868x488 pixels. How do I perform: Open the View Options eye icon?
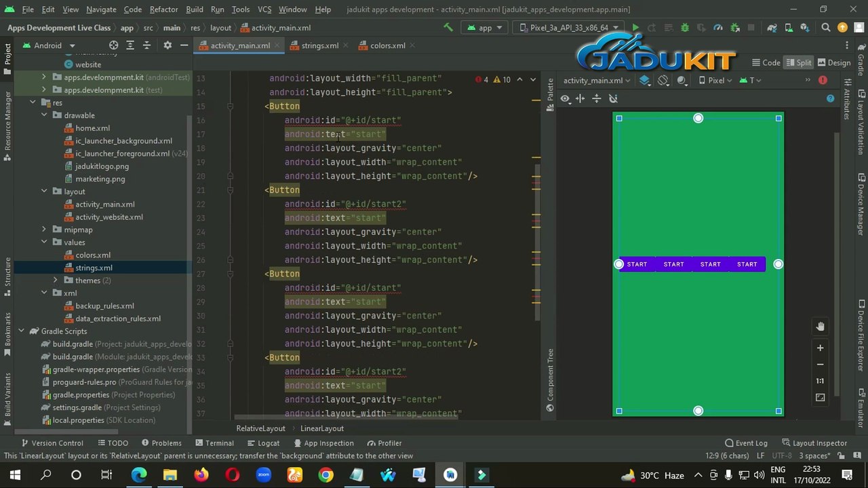pyautogui.click(x=565, y=99)
